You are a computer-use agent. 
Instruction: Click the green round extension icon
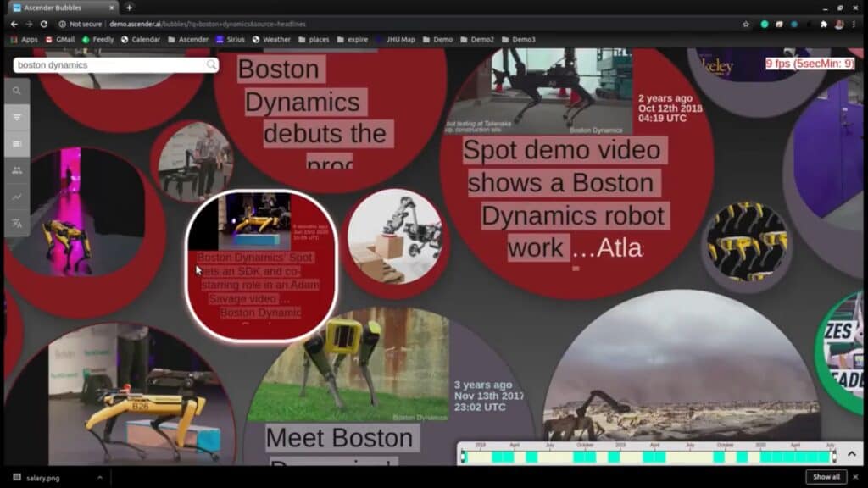[x=765, y=24]
